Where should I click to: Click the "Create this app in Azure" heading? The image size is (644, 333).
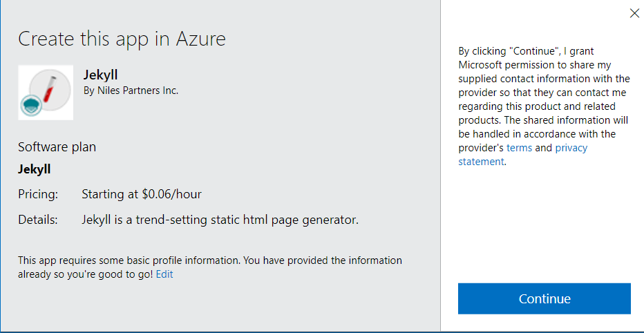coord(122,39)
